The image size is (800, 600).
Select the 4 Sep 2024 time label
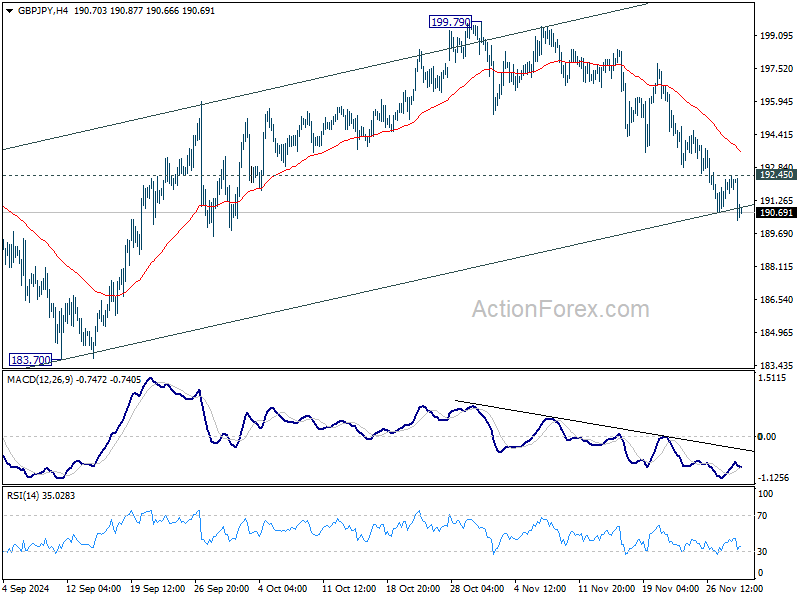click(26, 589)
